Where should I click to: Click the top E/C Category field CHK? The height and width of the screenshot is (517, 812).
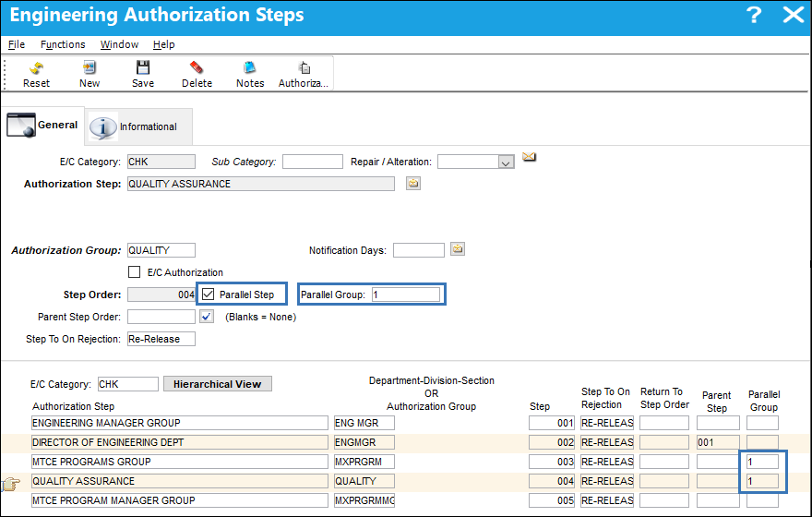[x=161, y=162]
